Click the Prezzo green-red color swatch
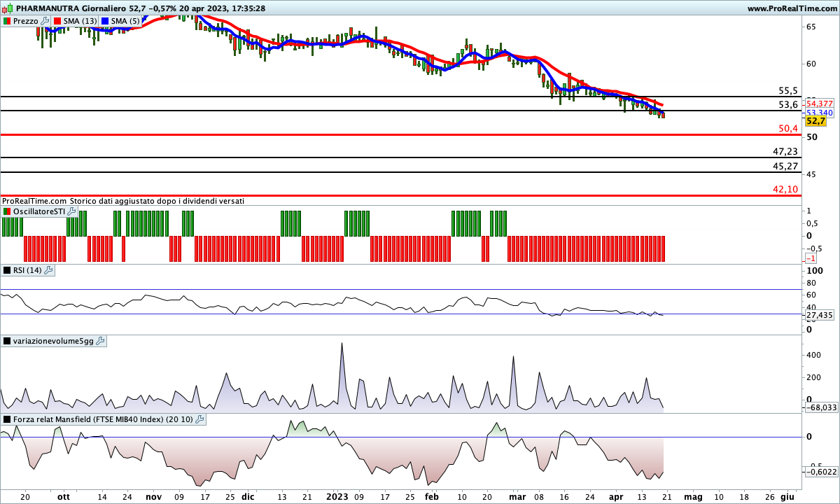The width and height of the screenshot is (840, 504). click(x=7, y=21)
